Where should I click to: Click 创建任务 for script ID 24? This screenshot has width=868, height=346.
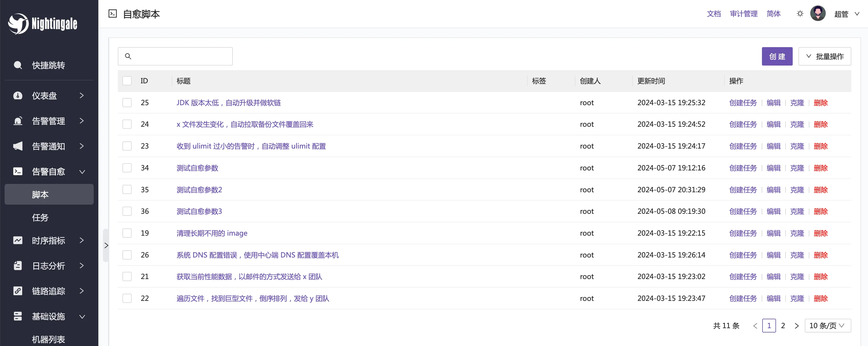743,124
